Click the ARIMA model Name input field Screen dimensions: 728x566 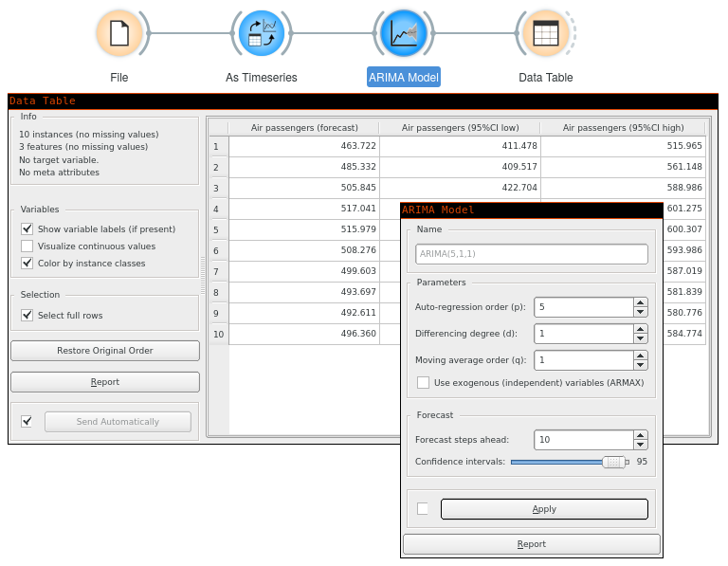[x=531, y=254]
